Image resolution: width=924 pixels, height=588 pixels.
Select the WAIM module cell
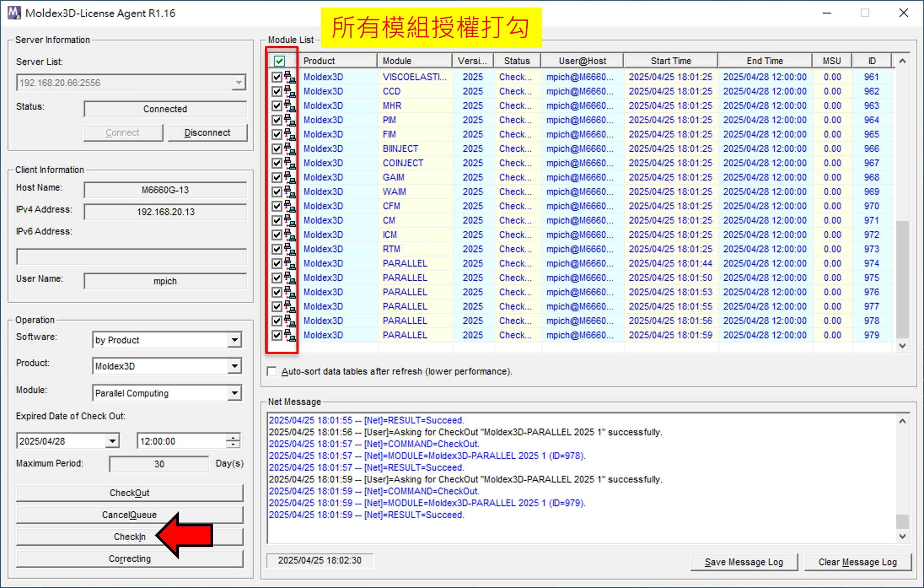coord(415,192)
